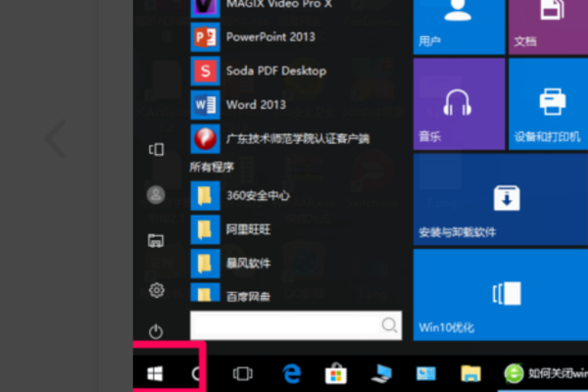The width and height of the screenshot is (588, 392).
Task: Open the photo viewer taskbar icon
Action: (426, 373)
